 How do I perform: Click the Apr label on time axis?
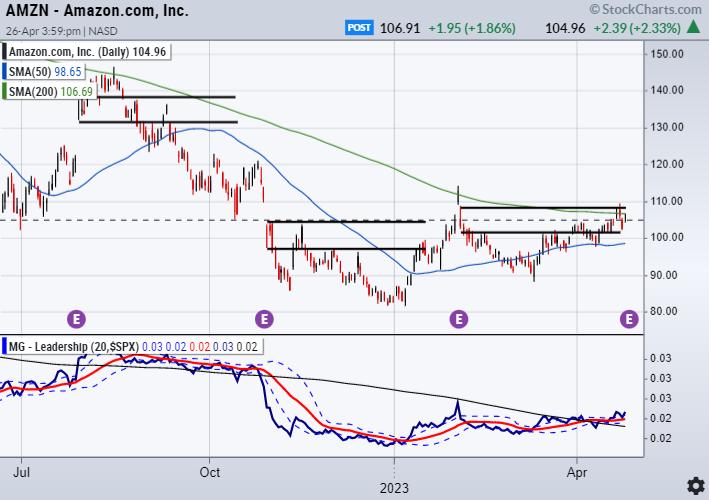(x=576, y=468)
